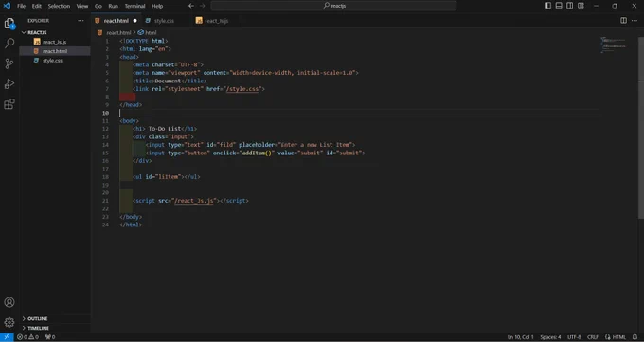The width and height of the screenshot is (644, 342).
Task: Click the addItam() function call text
Action: (x=257, y=153)
